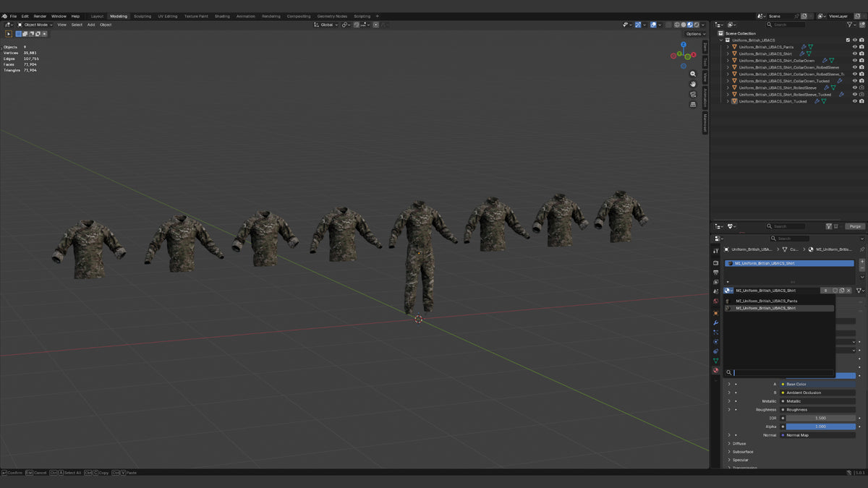868x488 pixels.
Task: Click the outliner filter funnel icon
Action: coord(850,25)
